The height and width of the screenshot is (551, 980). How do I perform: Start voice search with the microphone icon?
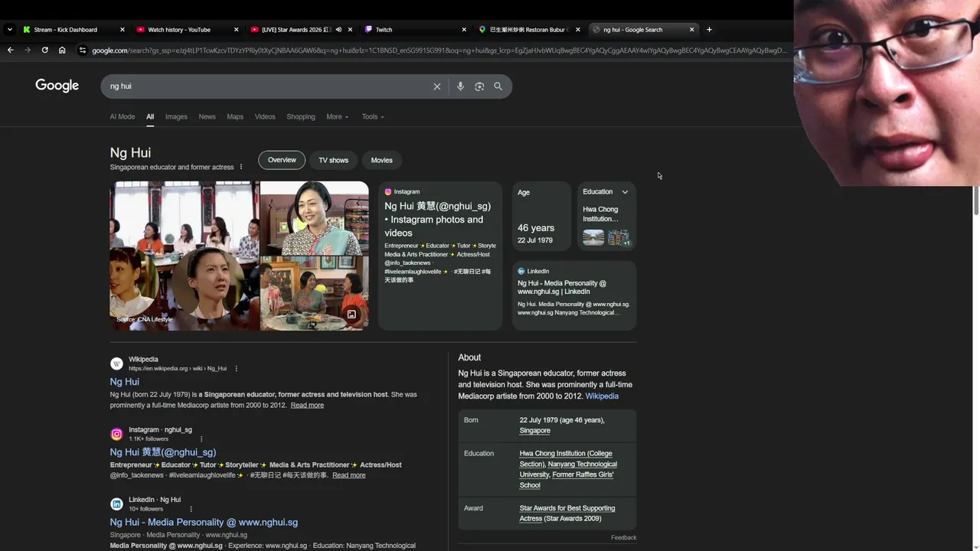pos(460,86)
